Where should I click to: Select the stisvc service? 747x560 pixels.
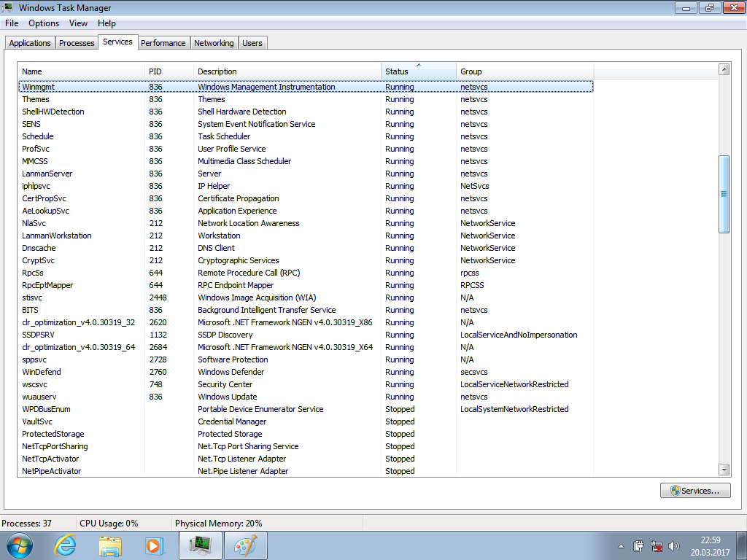(x=32, y=297)
